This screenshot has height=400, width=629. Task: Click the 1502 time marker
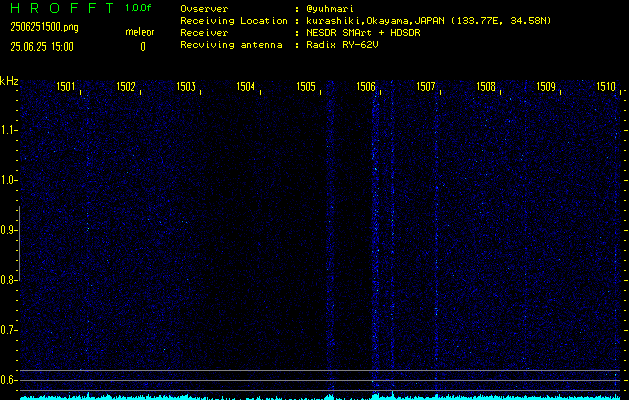tap(126, 87)
